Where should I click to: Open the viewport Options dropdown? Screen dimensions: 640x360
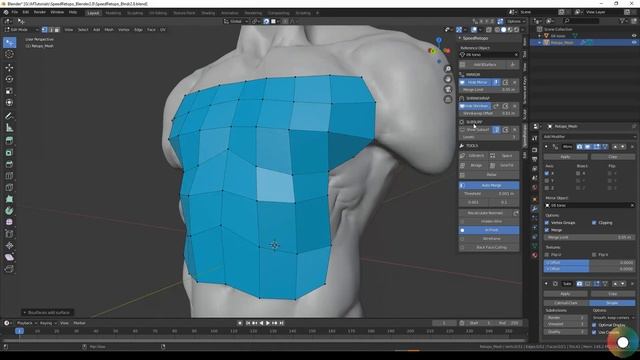[x=516, y=21]
